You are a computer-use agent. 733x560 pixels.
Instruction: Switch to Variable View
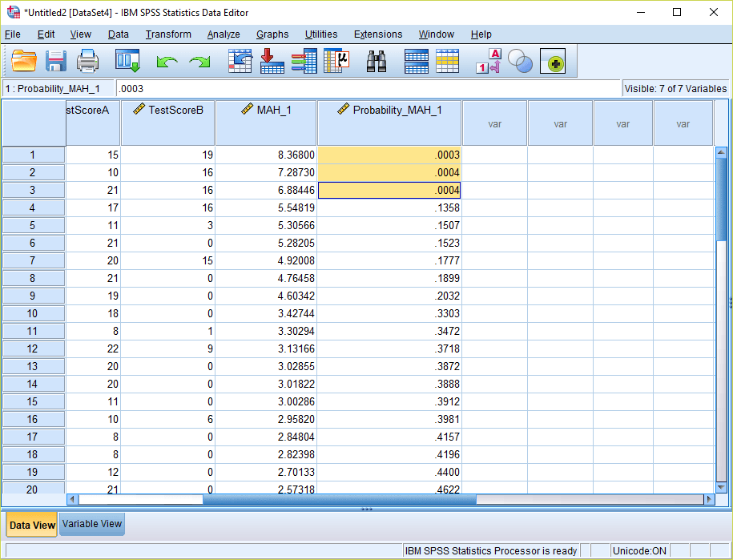point(91,525)
